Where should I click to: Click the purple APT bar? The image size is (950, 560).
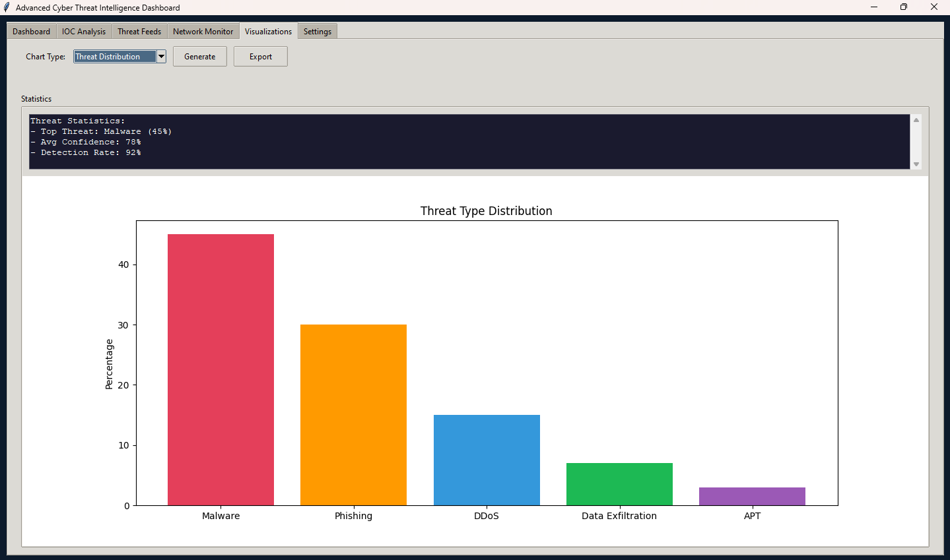point(752,496)
